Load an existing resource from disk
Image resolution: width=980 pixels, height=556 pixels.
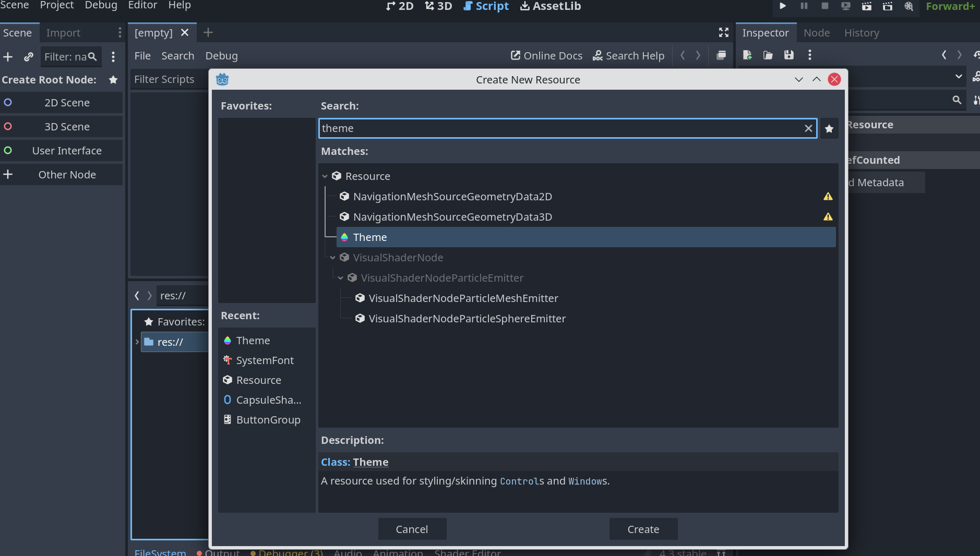point(768,55)
